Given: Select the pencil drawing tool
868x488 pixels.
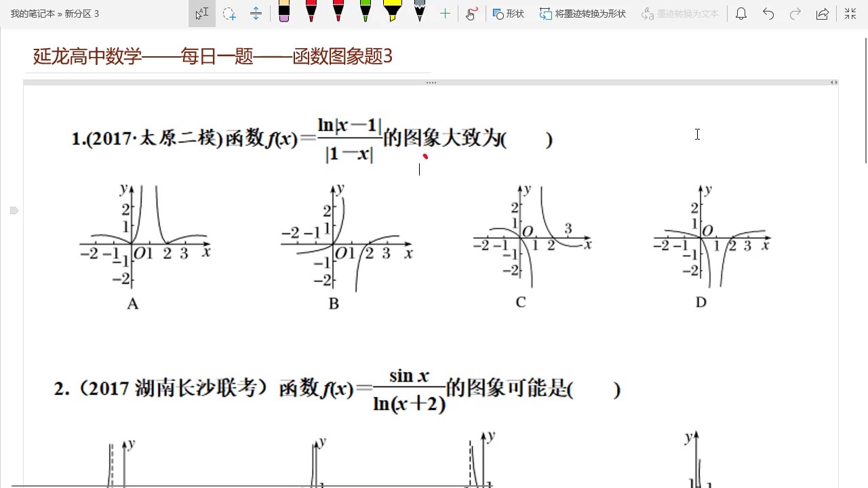Looking at the screenshot, I should pos(420,12).
